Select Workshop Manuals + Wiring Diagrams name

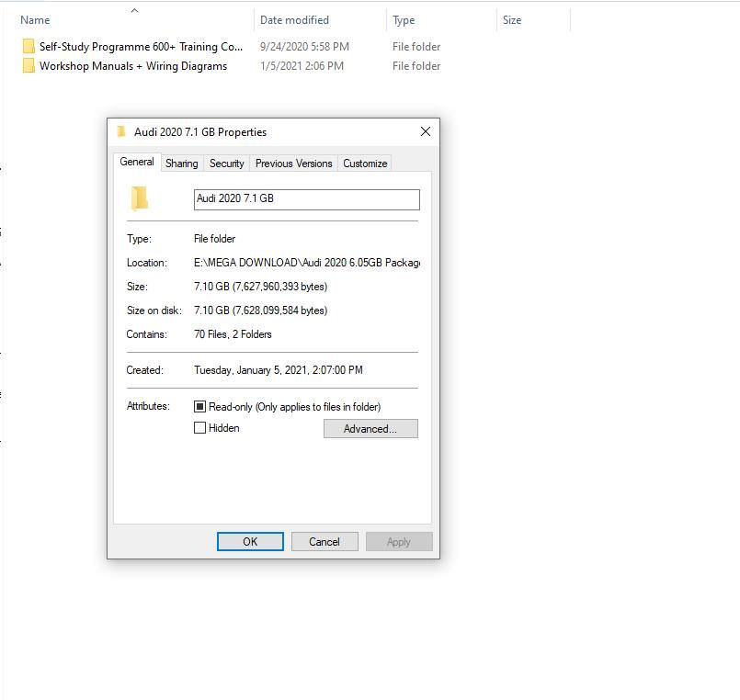tap(133, 65)
